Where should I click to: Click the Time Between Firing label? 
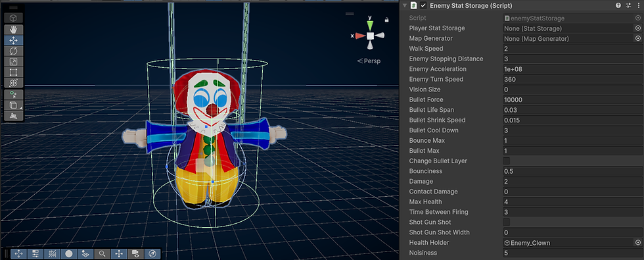[439, 212]
